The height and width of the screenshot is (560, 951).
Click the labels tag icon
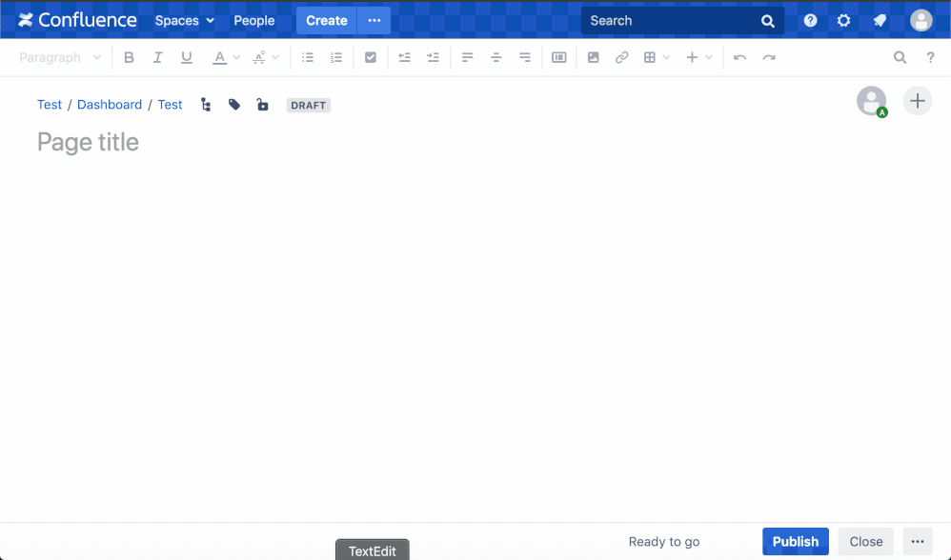[x=234, y=105]
